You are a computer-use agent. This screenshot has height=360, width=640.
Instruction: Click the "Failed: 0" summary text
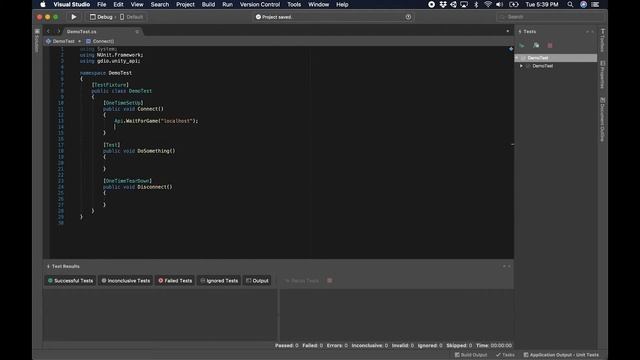(313, 345)
